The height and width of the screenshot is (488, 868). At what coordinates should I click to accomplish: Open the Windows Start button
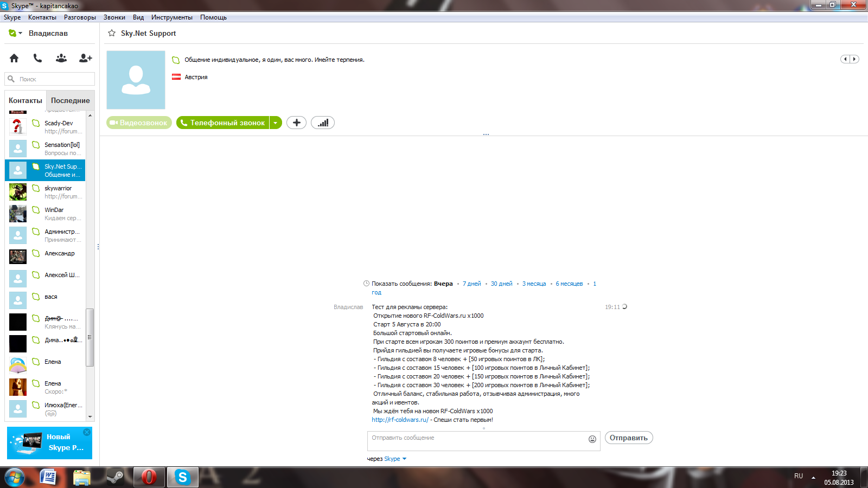coord(15,477)
